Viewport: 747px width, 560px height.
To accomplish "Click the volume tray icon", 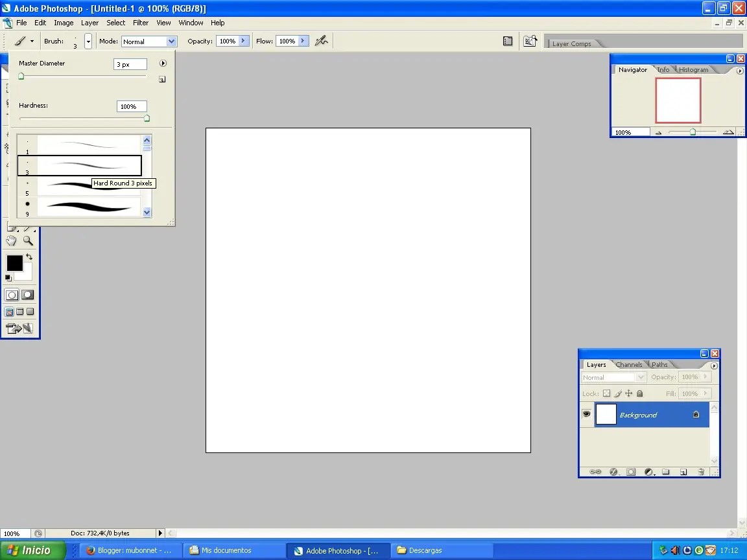I will tap(675, 550).
